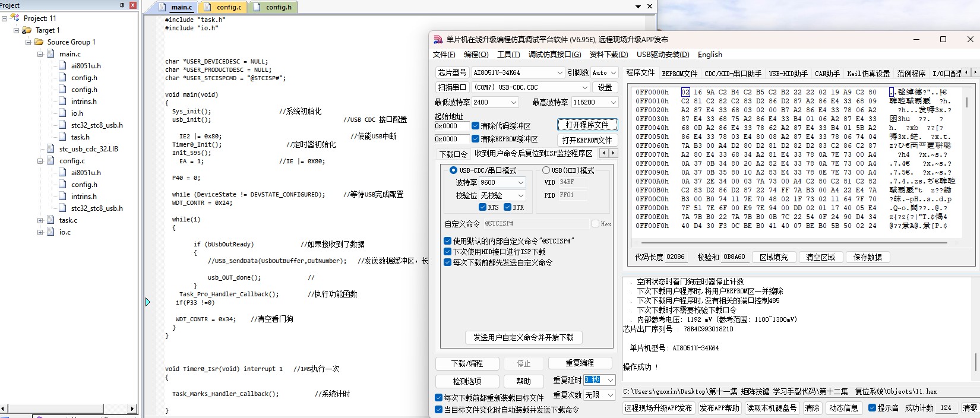Toggle 下次使用HID接口进行ISP下载 checkbox

pos(447,252)
